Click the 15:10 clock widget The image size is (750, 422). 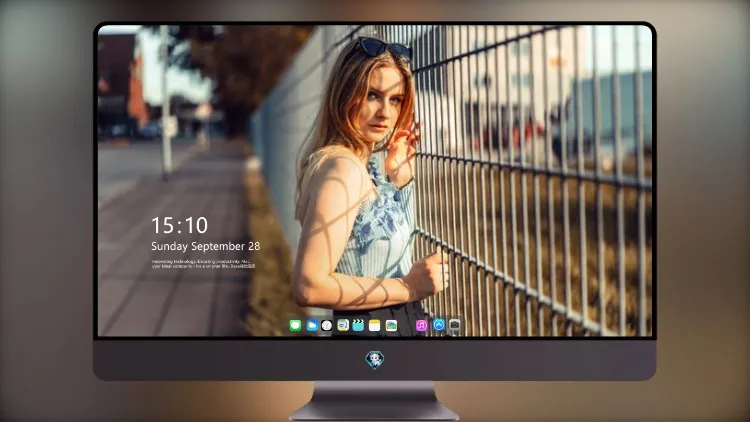179,225
